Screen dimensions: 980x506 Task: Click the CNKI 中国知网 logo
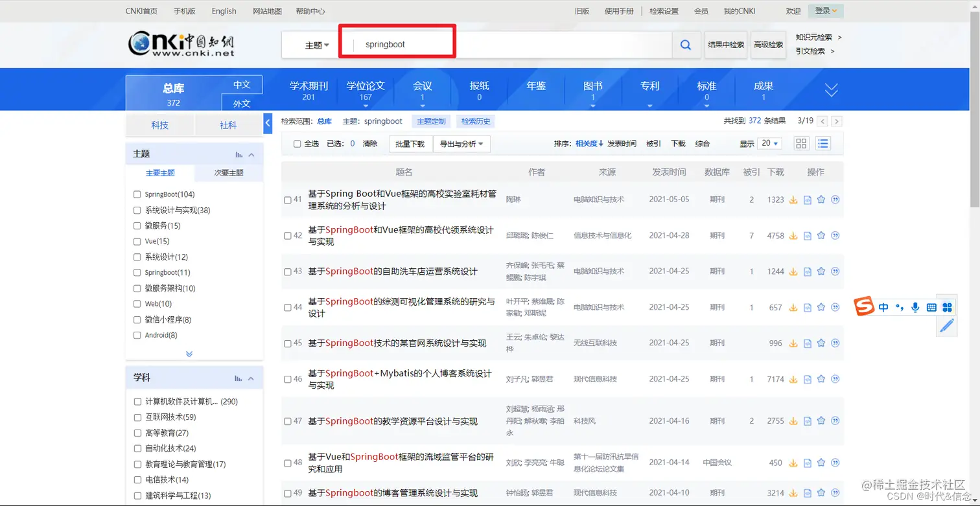tap(181, 44)
